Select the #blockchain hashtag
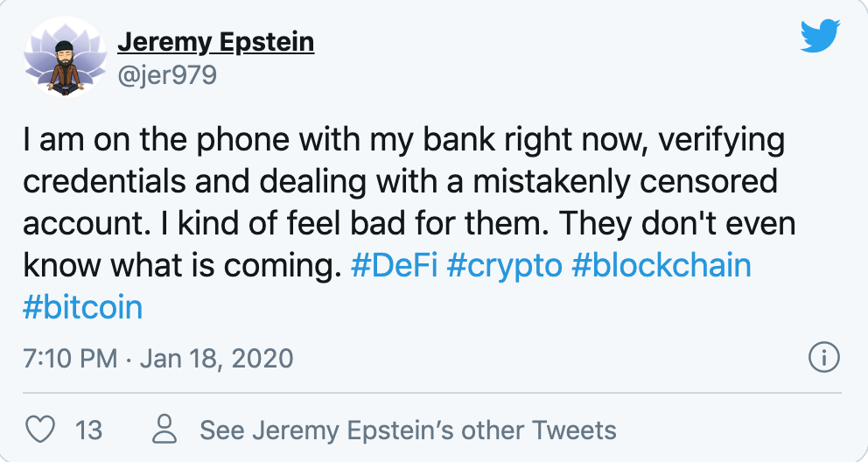Image resolution: width=868 pixels, height=462 pixels. tap(661, 266)
